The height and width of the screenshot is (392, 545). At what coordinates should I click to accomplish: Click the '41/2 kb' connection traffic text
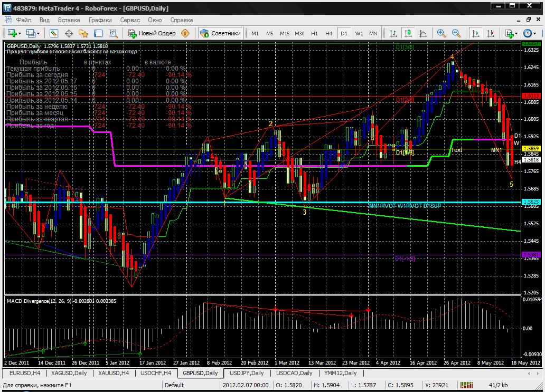[498, 385]
